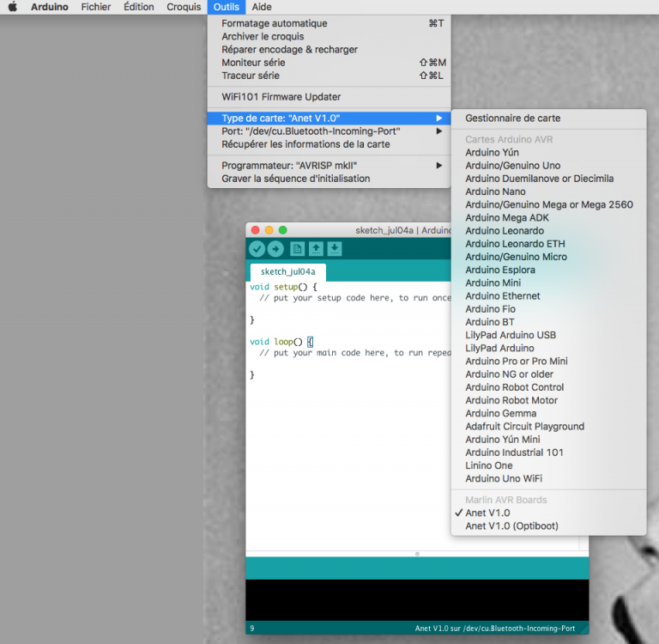Select Arduino Industrial 101 board
Screen dimensions: 659x644
(548, 453)
